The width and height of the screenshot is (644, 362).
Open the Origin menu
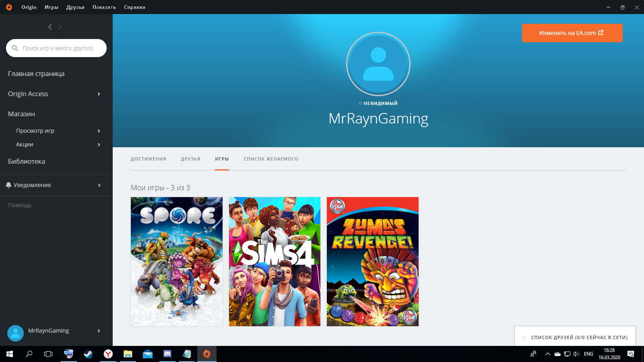[x=29, y=7]
